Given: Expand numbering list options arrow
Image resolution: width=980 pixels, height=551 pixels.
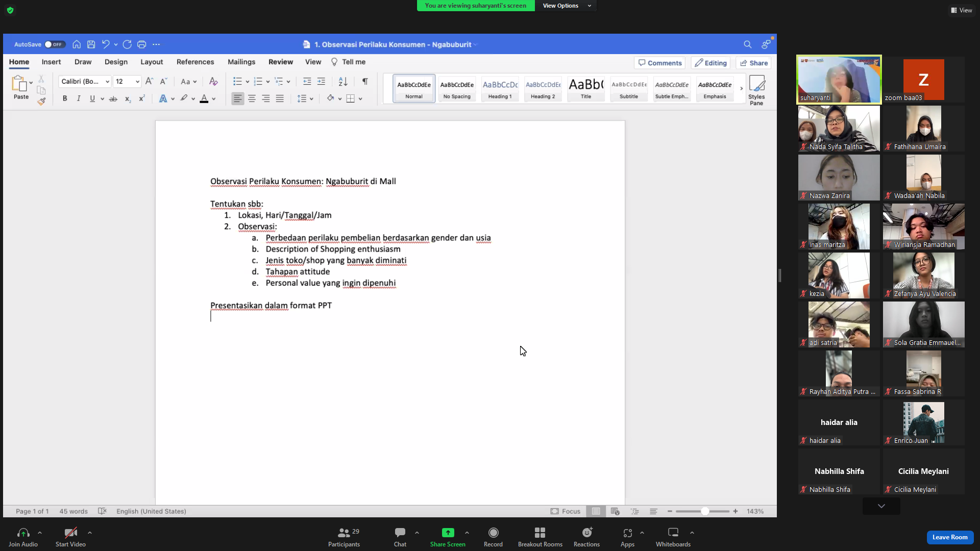Looking at the screenshot, I should 268,82.
